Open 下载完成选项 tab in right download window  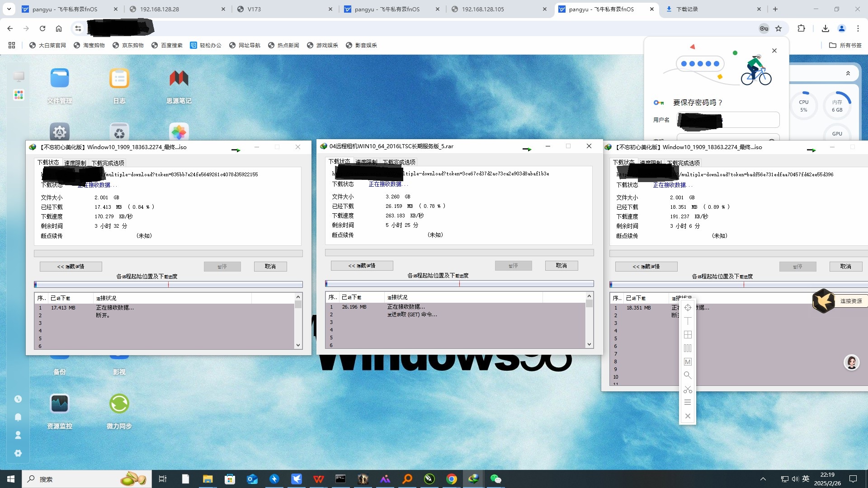tap(683, 163)
